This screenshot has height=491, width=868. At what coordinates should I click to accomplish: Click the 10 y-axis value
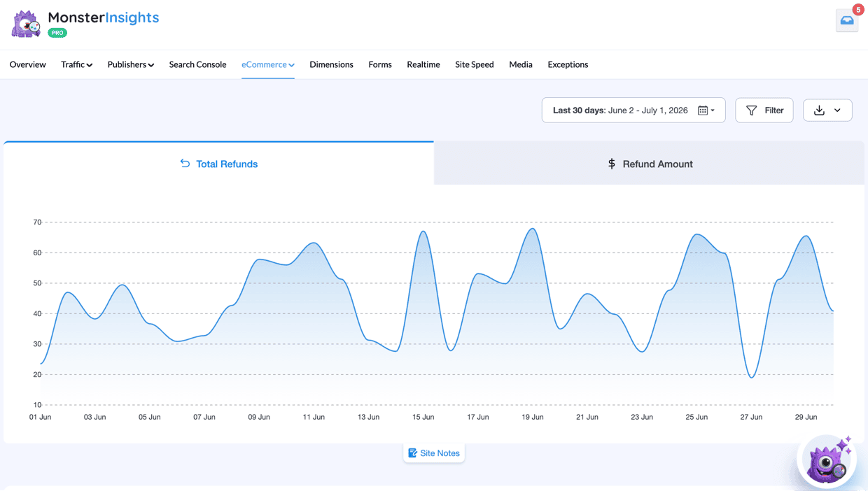pyautogui.click(x=37, y=405)
